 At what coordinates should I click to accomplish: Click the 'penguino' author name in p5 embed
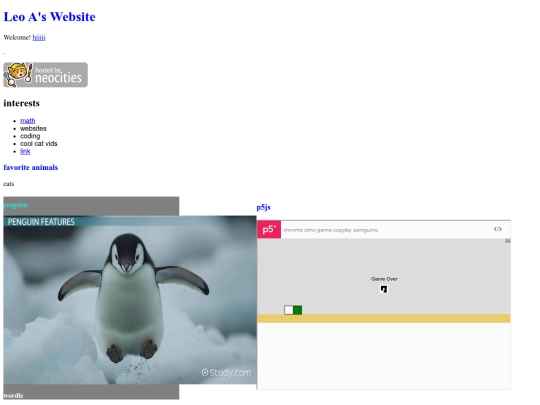tap(365, 230)
